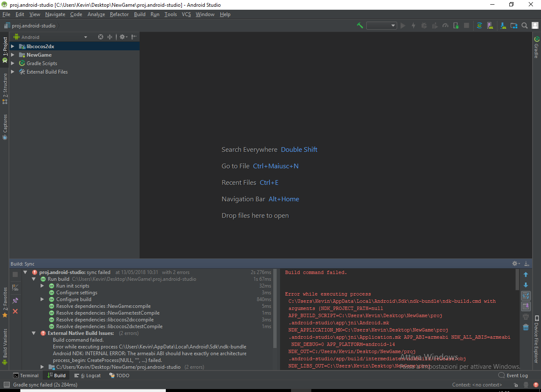Viewport: 541px width, 392px height.
Task: Click the build output vertical scrollbar
Action: coord(517,280)
